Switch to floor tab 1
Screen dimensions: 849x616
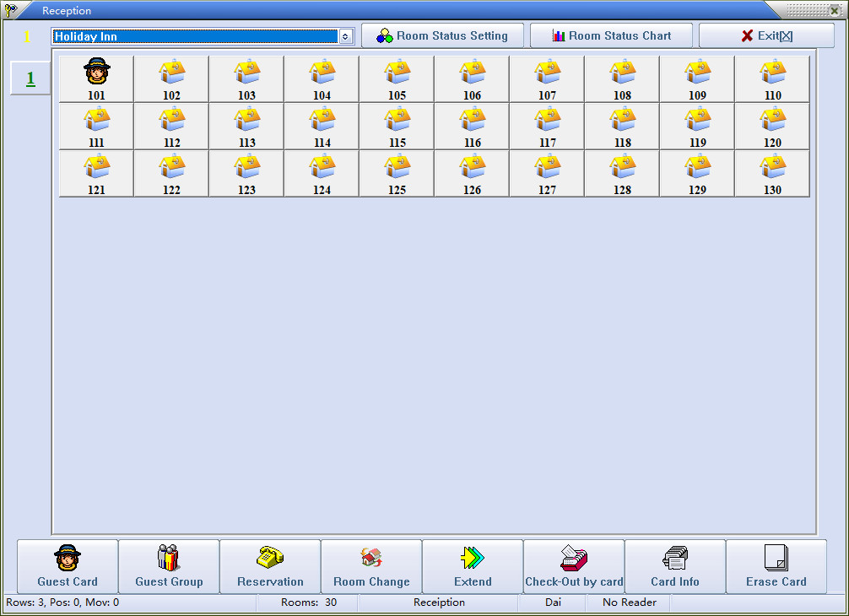coord(30,78)
